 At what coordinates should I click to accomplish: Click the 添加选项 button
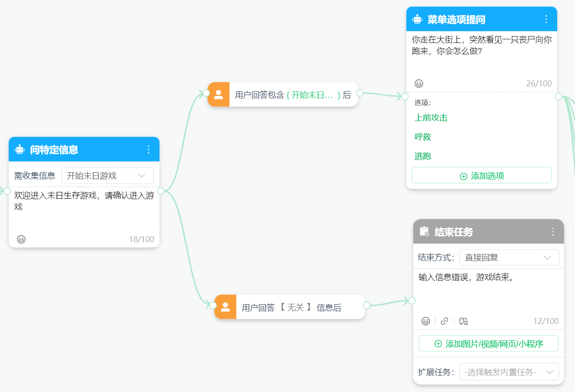click(482, 176)
